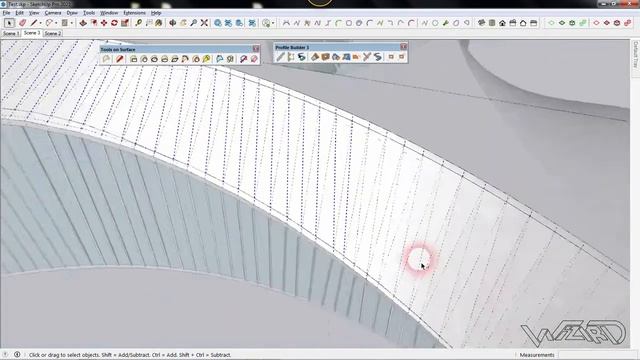Switch to the Scene 2 tab
Screen dimensions: 640x360
[x=53, y=33]
